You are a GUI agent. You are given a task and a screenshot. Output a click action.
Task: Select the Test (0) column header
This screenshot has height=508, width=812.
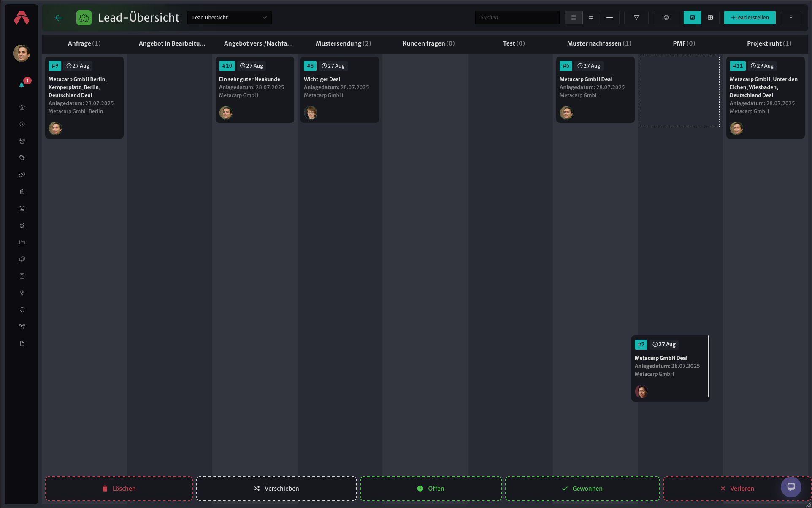[x=514, y=43]
